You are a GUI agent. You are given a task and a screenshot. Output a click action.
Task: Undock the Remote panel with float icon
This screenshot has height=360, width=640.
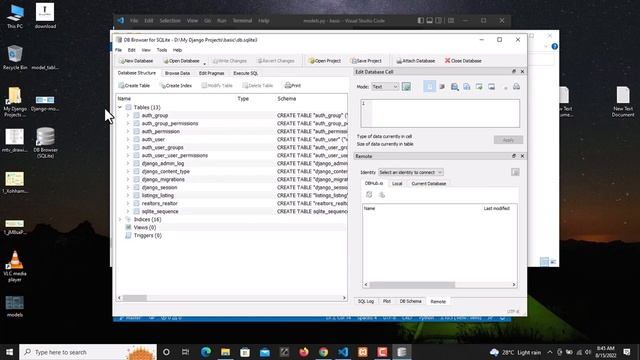pyautogui.click(x=514, y=156)
